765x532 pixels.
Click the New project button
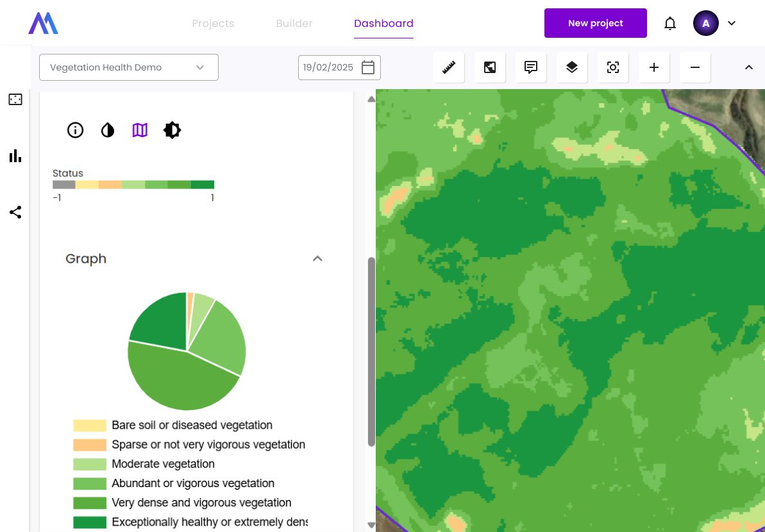coord(595,24)
